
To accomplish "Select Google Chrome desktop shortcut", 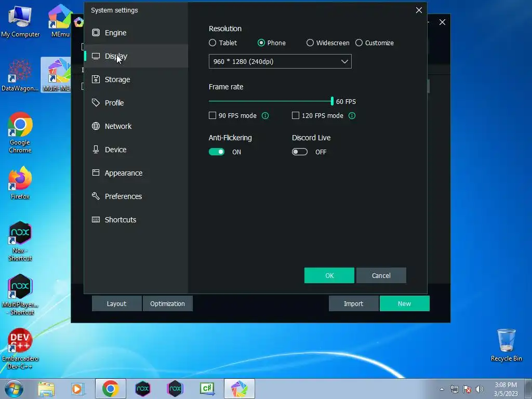I will click(x=20, y=132).
